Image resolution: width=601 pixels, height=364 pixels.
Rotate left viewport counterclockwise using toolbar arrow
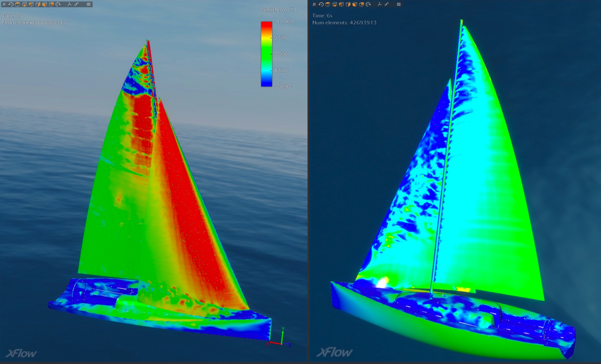(x=11, y=4)
